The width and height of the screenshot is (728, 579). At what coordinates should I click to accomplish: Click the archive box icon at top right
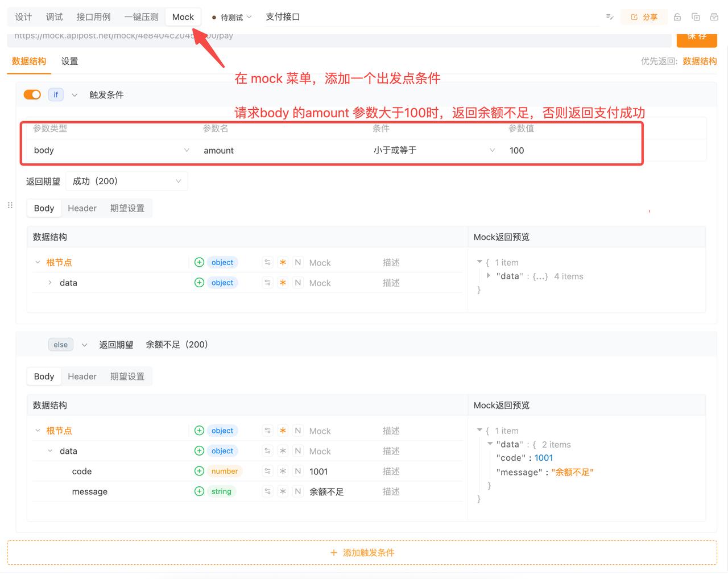714,17
